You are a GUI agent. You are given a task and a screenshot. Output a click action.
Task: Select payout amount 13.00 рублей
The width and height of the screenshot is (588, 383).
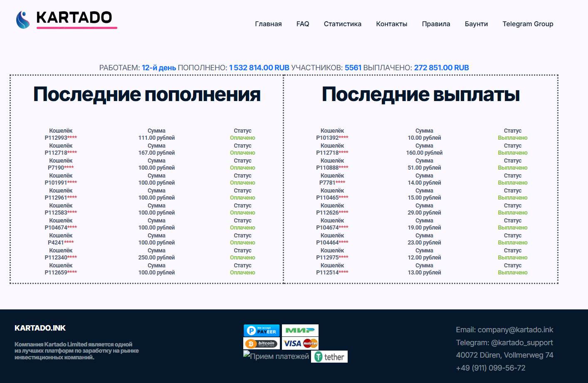point(424,272)
